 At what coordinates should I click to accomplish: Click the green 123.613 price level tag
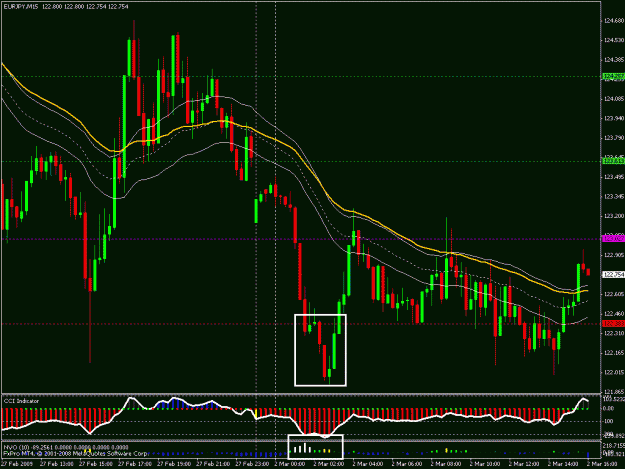614,161
